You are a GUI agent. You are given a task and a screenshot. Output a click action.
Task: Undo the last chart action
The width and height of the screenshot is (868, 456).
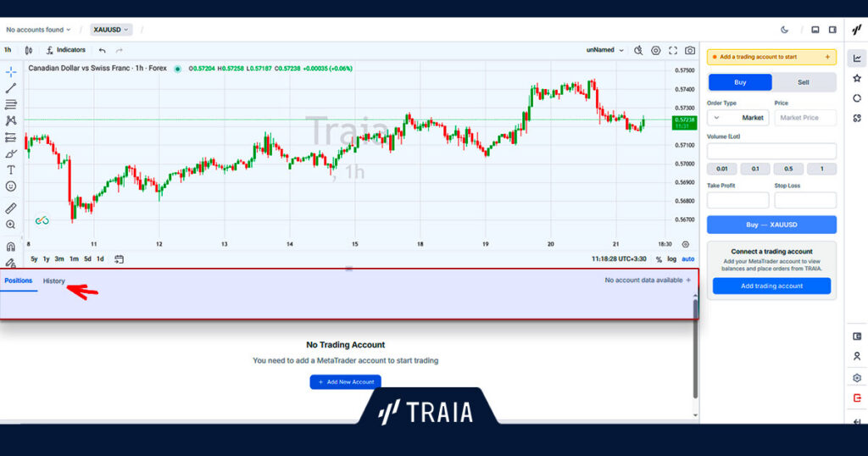point(103,50)
